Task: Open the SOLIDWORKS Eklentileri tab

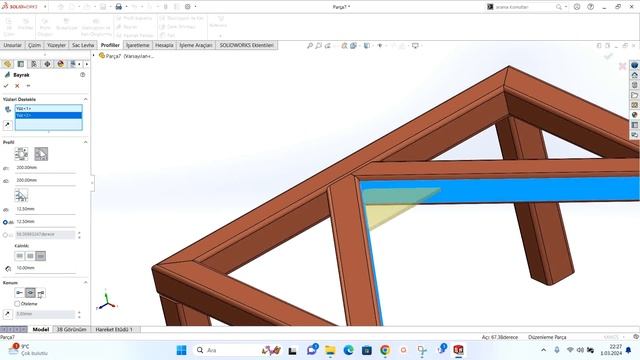Action: [247, 45]
